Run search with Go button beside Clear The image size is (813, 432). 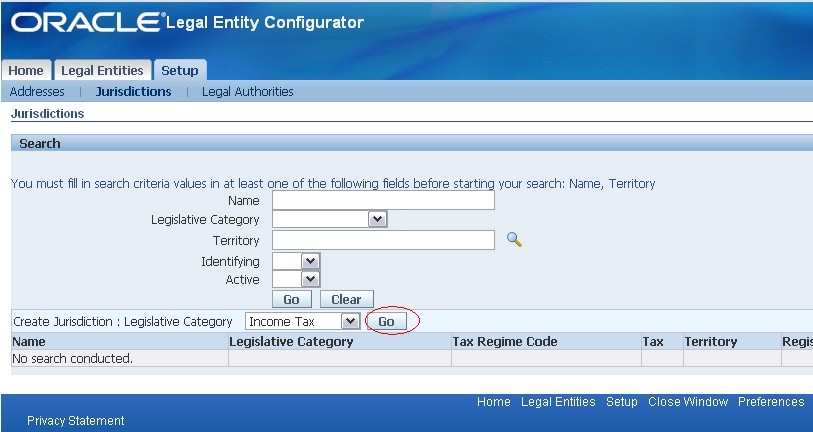click(x=291, y=299)
